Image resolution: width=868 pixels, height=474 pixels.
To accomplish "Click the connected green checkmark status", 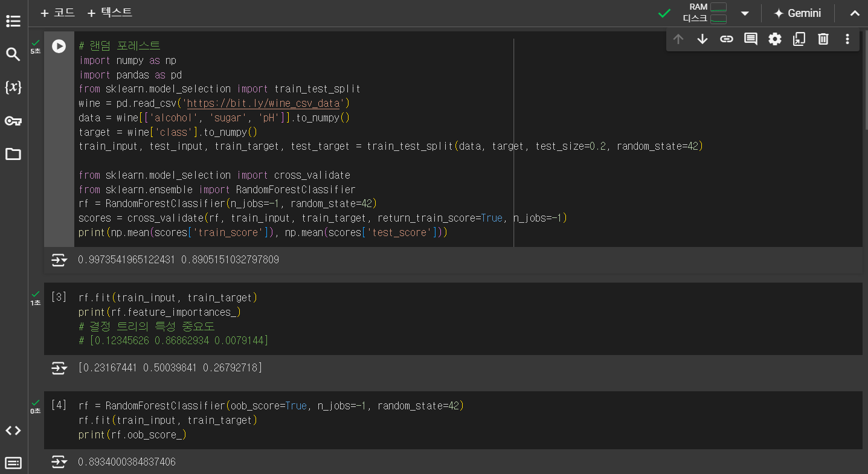I will click(664, 13).
